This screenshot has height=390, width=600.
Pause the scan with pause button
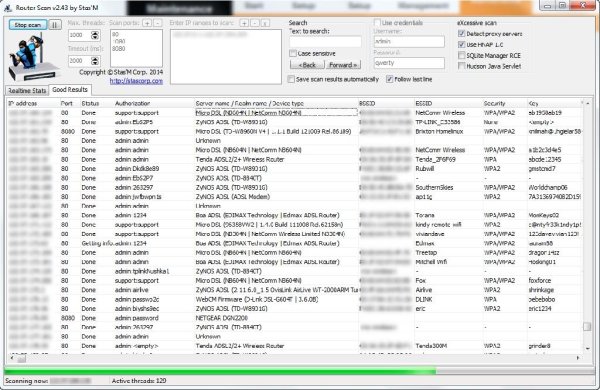click(55, 25)
